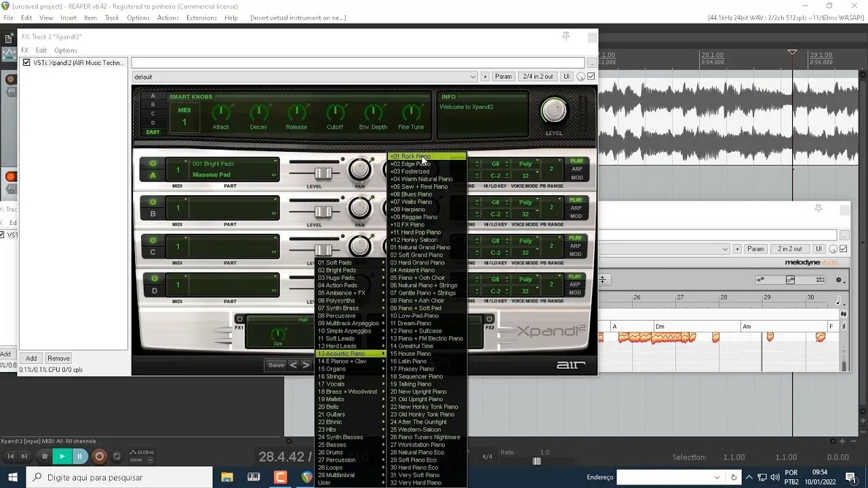Toggle the FX2 power button
This screenshot has width=868, height=488.
489,319
